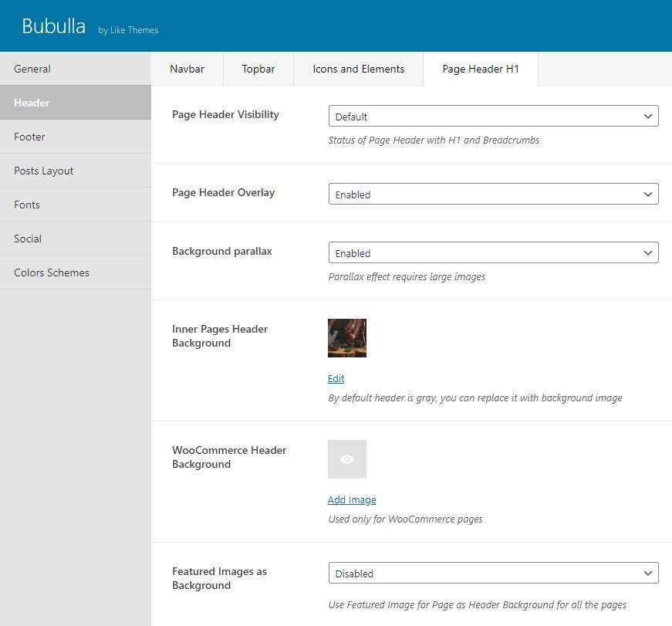The width and height of the screenshot is (672, 626).
Task: Select the Page Header H1 tab
Action: coord(481,69)
